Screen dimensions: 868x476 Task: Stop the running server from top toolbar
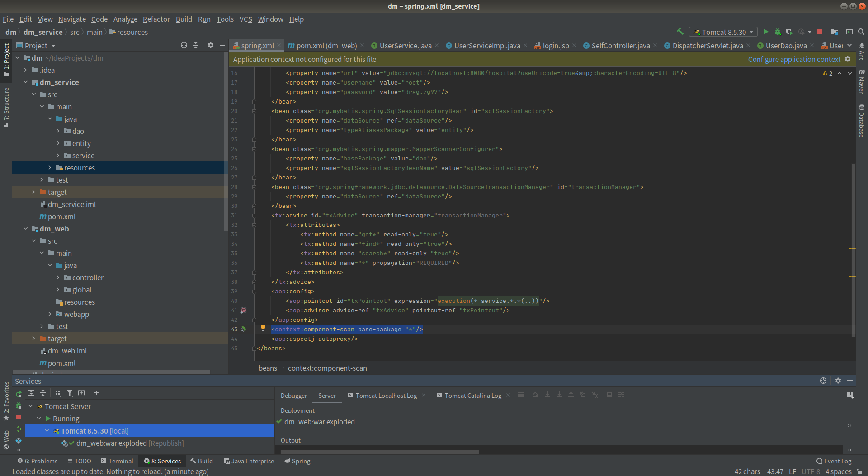[820, 32]
